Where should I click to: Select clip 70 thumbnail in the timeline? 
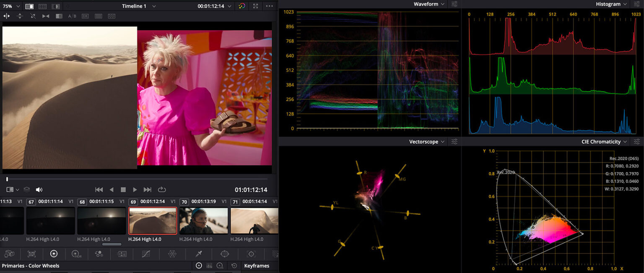pos(204,220)
